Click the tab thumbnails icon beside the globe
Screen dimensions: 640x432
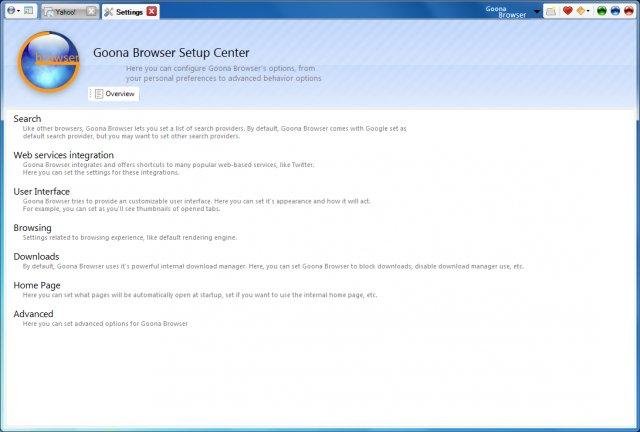click(29, 11)
